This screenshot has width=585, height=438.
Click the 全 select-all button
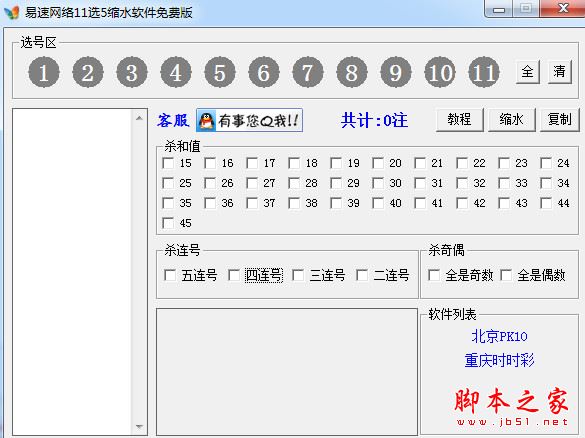click(x=528, y=72)
